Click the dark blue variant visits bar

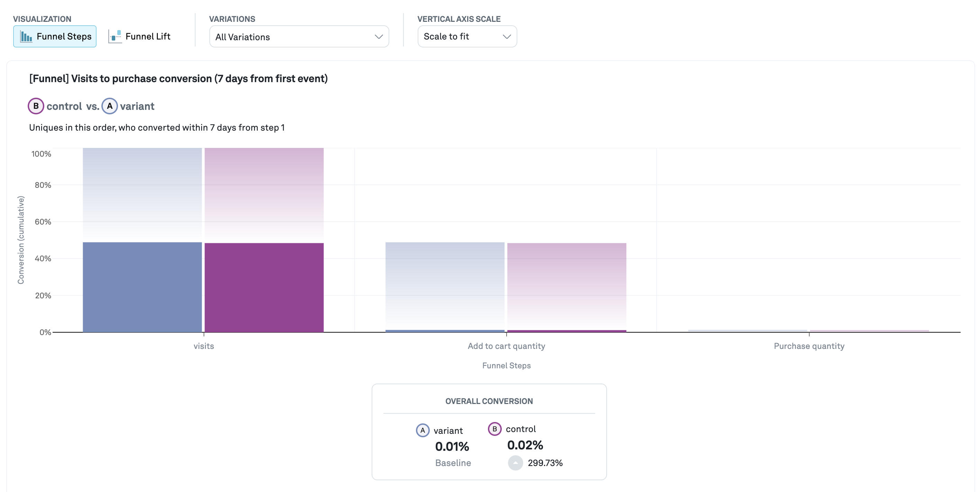pos(142,287)
